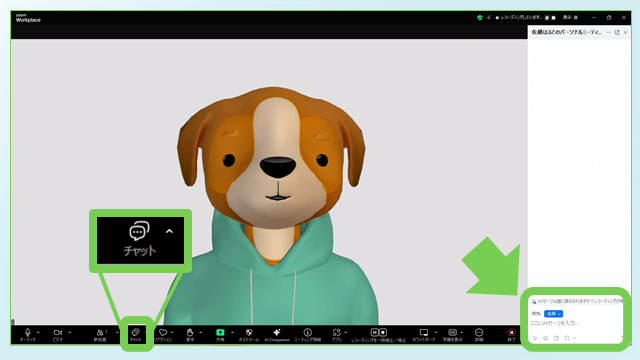Open the recipient dropdown in chat
This screenshot has height=360, width=640.
(x=553, y=313)
